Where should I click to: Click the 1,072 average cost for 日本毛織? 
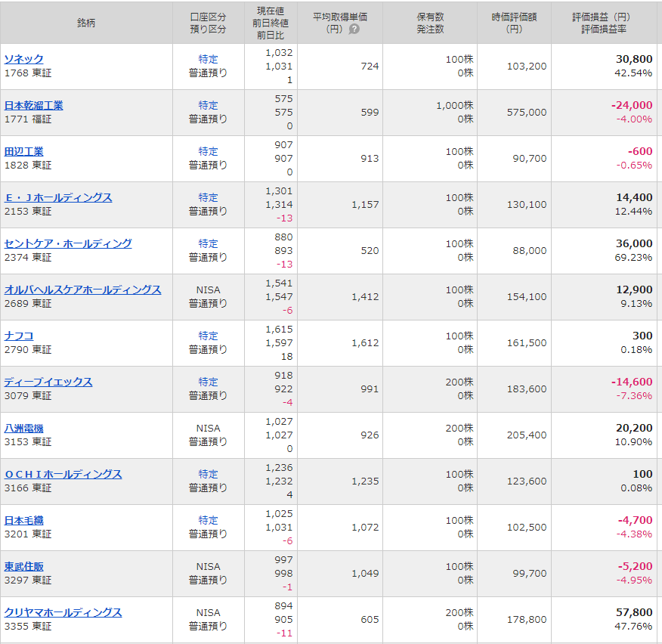pyautogui.click(x=365, y=527)
